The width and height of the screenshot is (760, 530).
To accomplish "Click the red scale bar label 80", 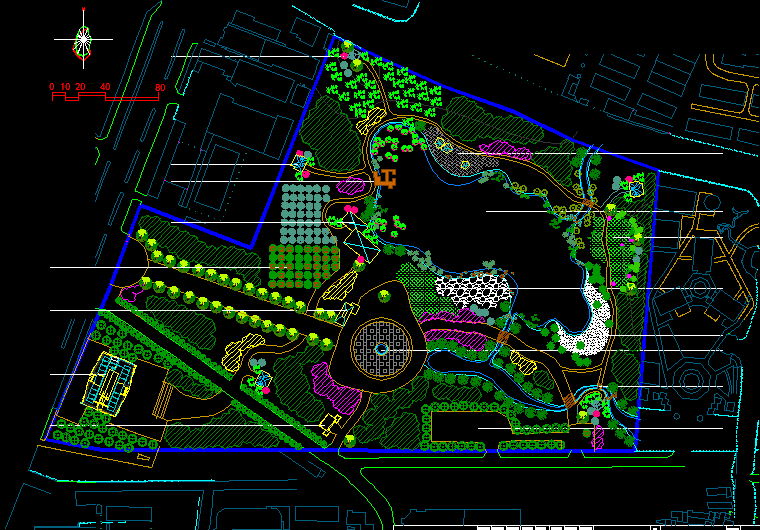I will coord(160,88).
